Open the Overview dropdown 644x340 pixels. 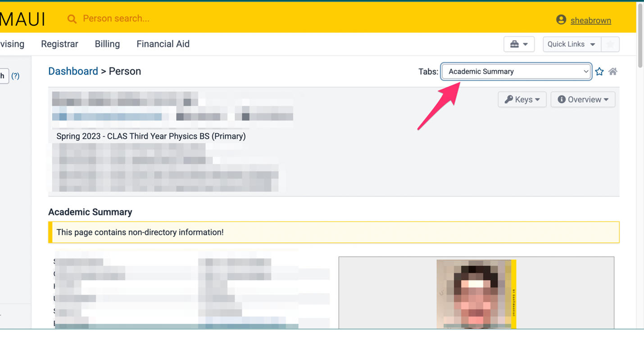click(583, 99)
